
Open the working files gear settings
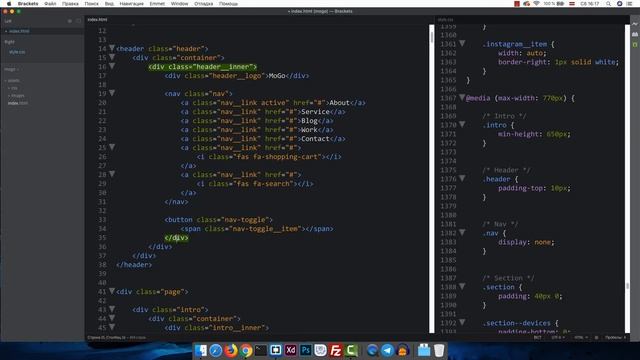(70, 21)
